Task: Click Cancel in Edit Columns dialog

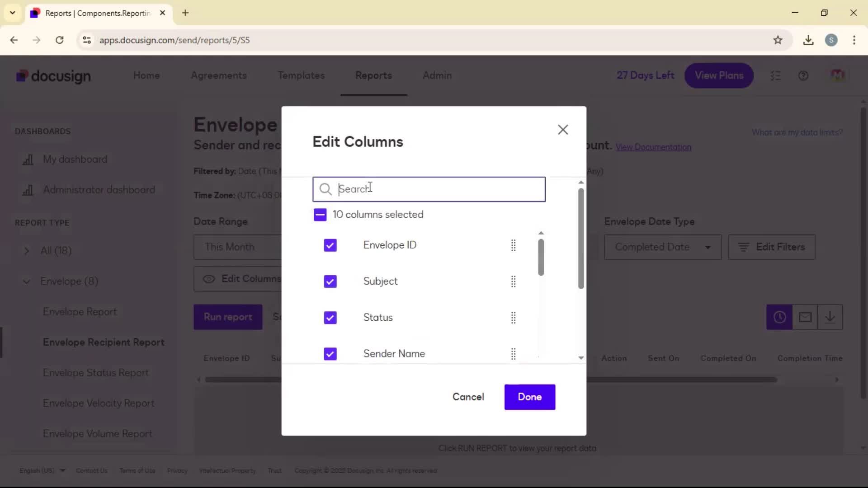Action: [x=468, y=397]
